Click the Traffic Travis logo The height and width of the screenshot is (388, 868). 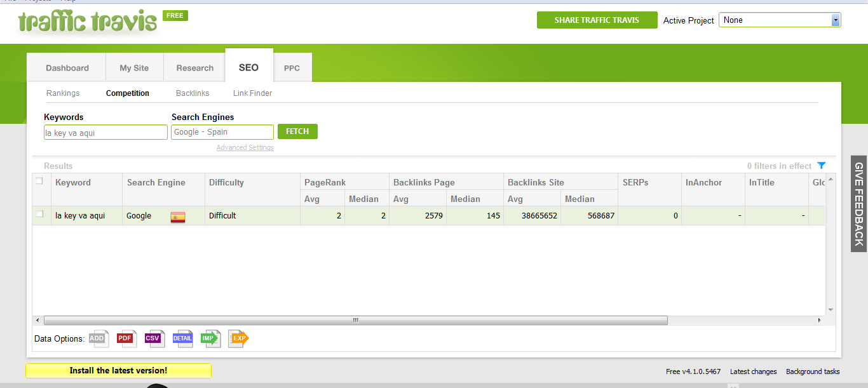87,22
